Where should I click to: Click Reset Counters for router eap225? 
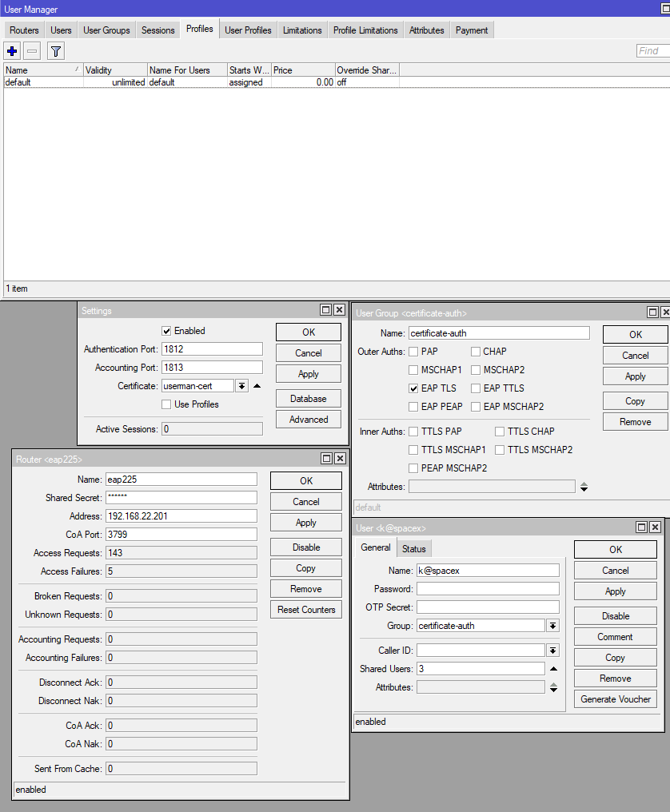point(306,610)
